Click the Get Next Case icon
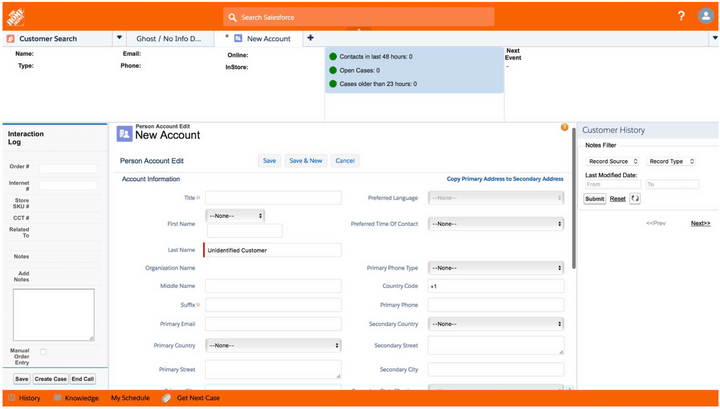The width and height of the screenshot is (720, 409). [x=167, y=398]
